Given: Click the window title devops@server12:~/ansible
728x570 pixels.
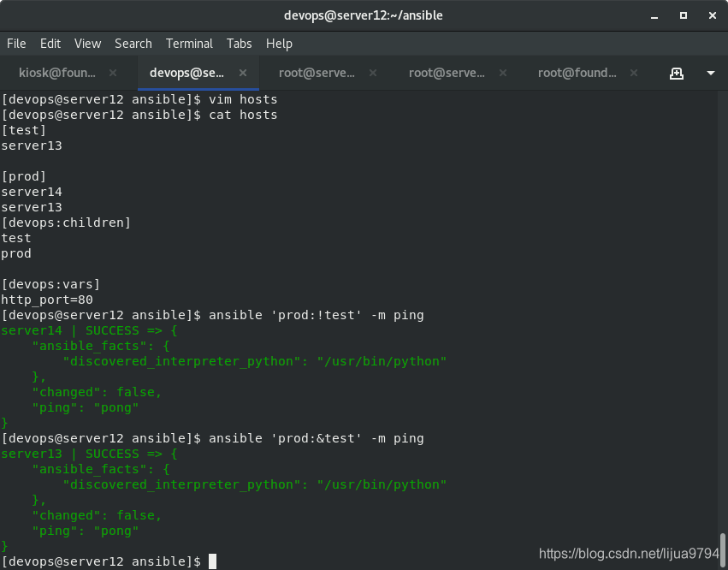Looking at the screenshot, I should point(364,15).
